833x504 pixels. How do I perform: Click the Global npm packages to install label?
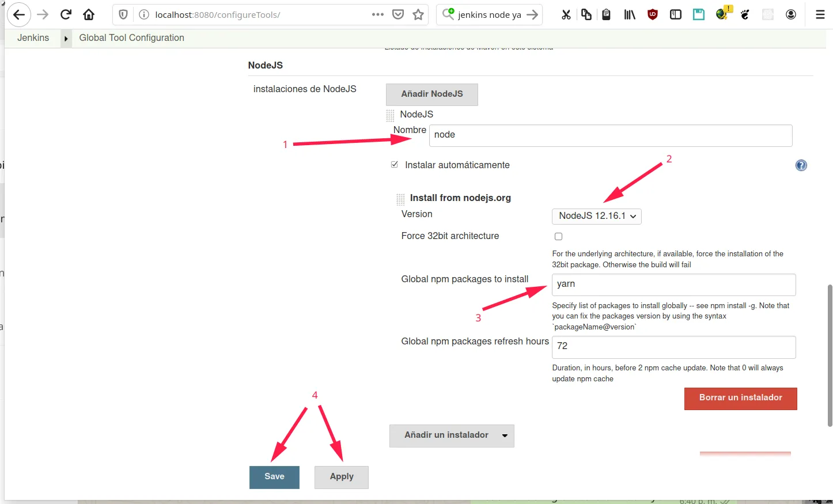(465, 279)
